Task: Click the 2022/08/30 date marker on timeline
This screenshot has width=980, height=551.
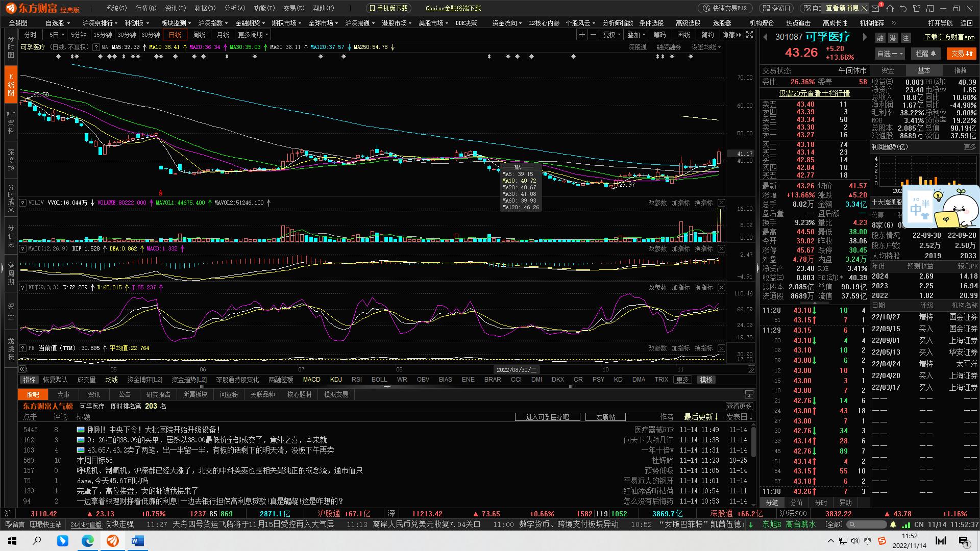Action: [517, 369]
